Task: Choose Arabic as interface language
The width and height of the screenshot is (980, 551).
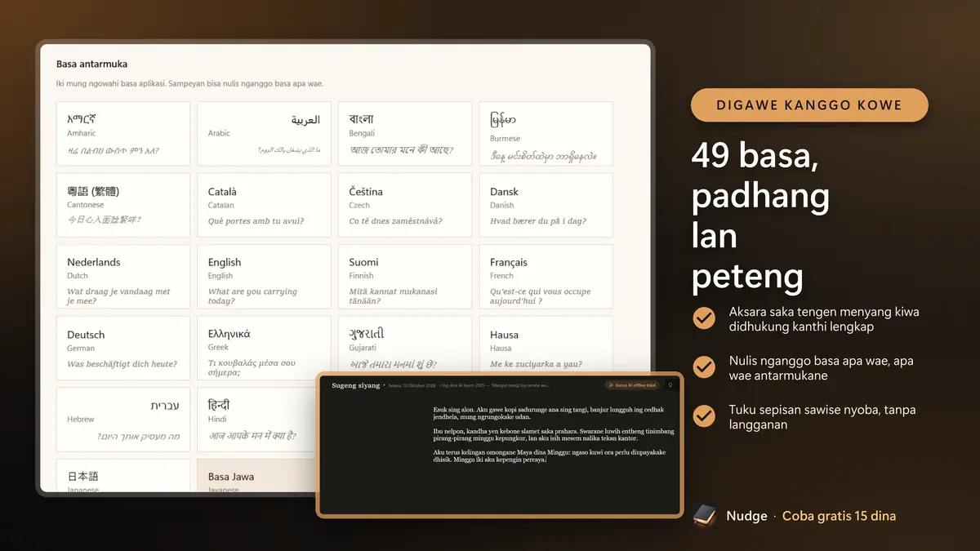Action: pos(264,134)
